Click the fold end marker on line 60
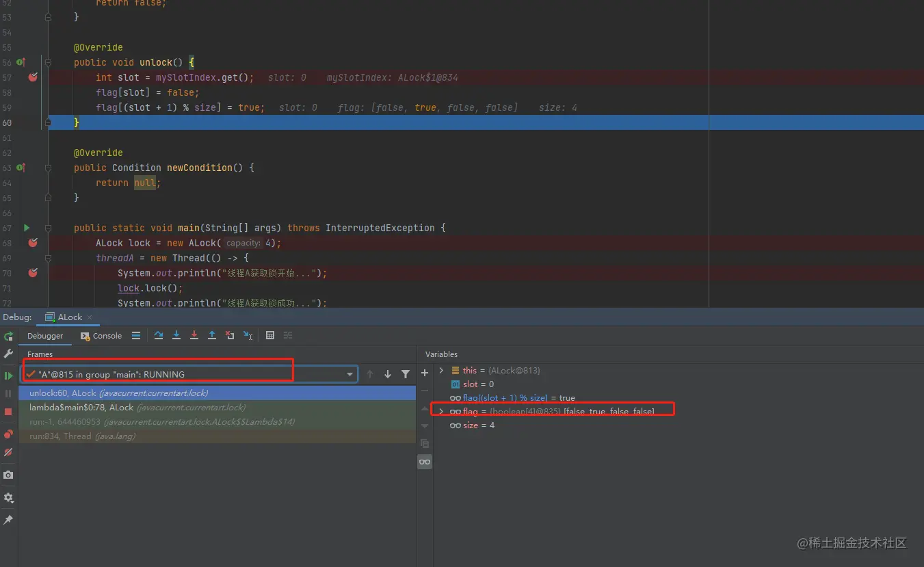 tap(48, 122)
